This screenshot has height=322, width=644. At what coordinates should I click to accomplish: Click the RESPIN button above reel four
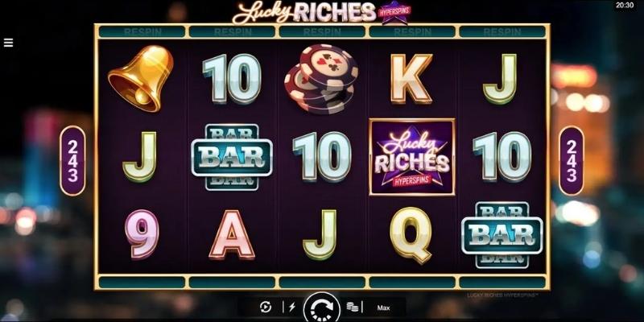412,31
